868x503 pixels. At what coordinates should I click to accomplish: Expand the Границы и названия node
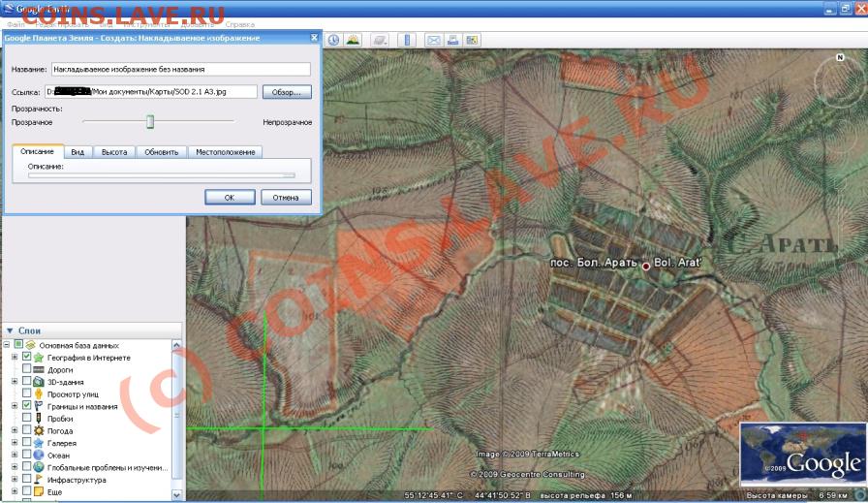[x=15, y=406]
